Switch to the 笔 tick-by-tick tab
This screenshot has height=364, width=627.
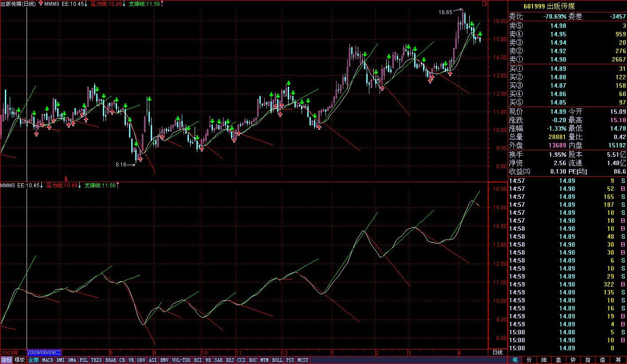[x=515, y=360]
